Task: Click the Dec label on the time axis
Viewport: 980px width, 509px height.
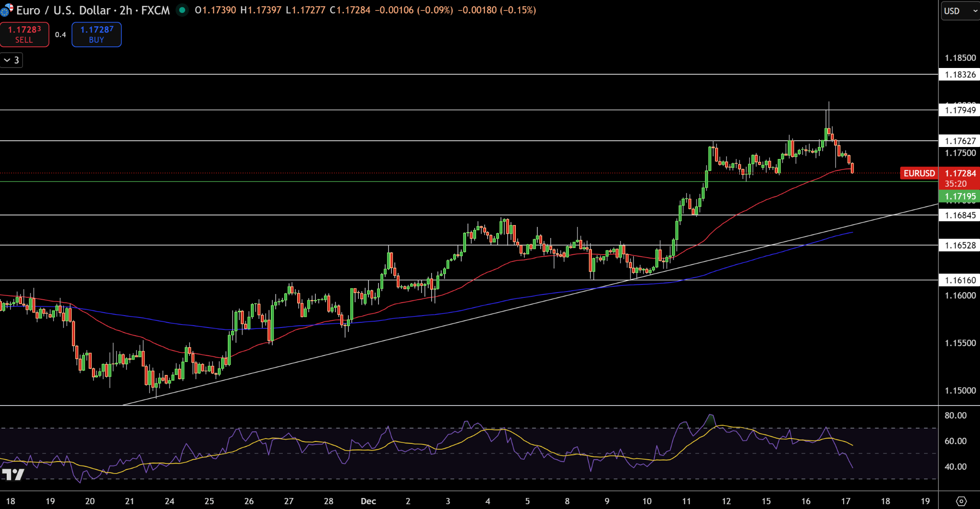Action: 368,501
